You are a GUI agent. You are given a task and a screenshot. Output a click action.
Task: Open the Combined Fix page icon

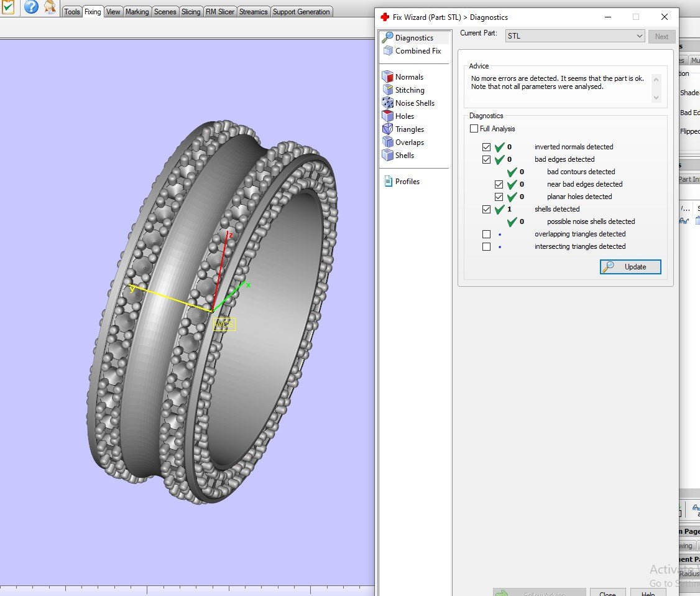[x=388, y=51]
